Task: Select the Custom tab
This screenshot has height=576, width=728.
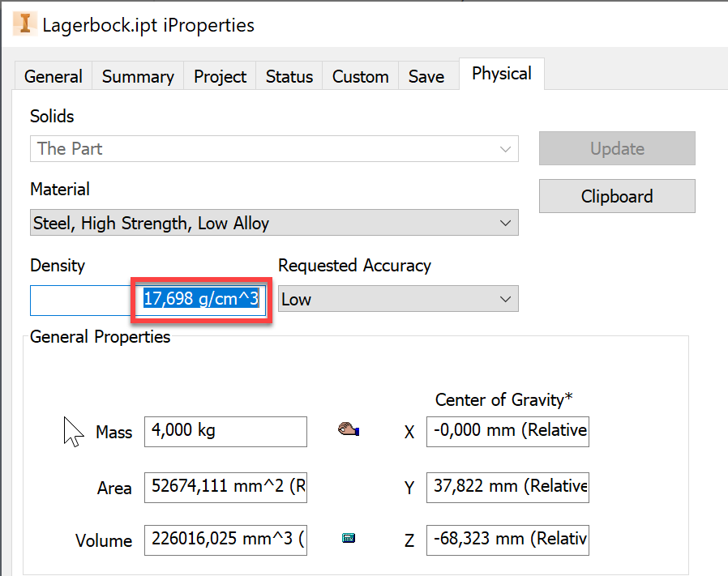Action: (360, 75)
